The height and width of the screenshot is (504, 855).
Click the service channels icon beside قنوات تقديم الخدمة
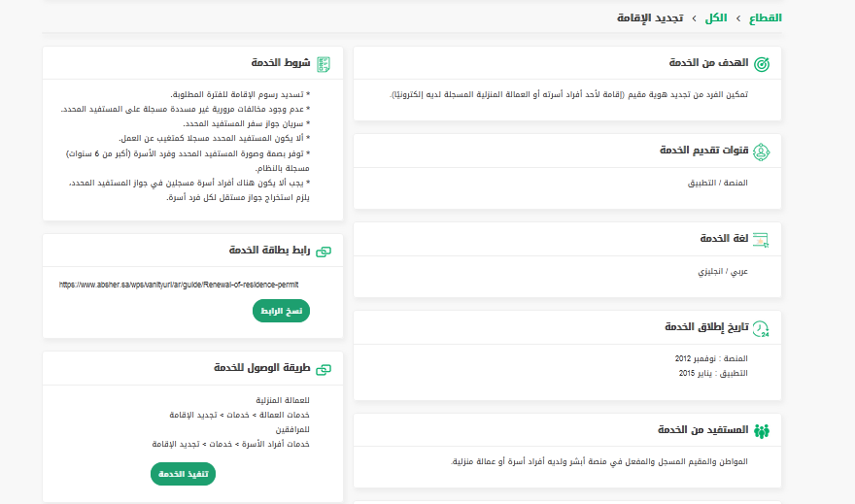click(x=762, y=151)
